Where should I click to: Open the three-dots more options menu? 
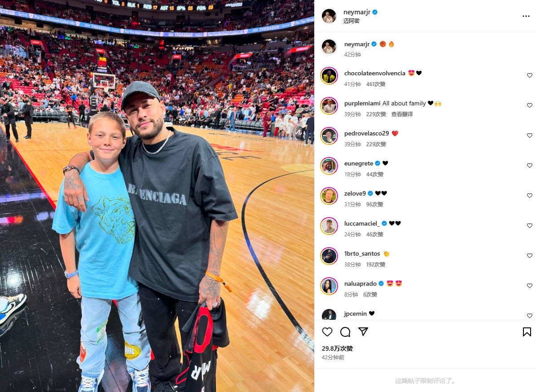pyautogui.click(x=526, y=16)
